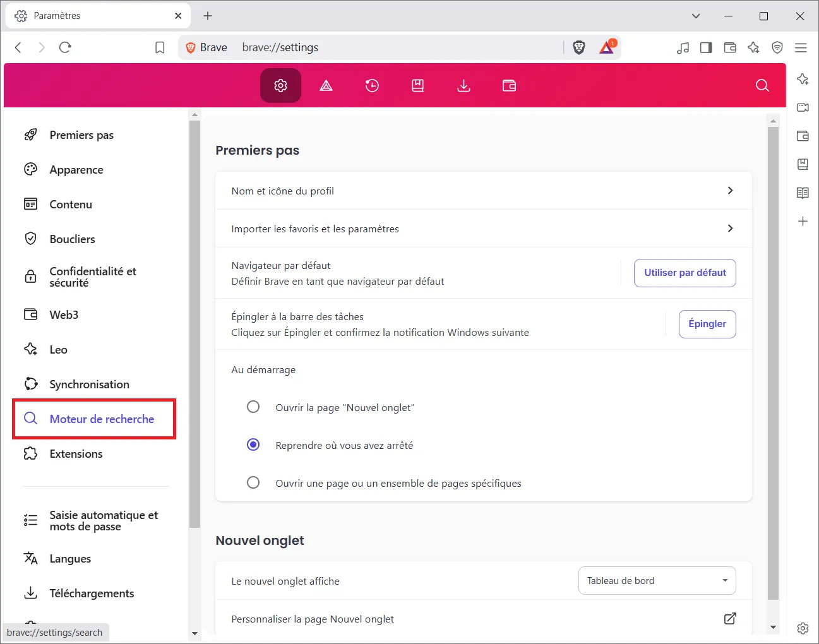This screenshot has height=644, width=819.
Task: Open Confidentialité et sécurité section
Action: 93,277
